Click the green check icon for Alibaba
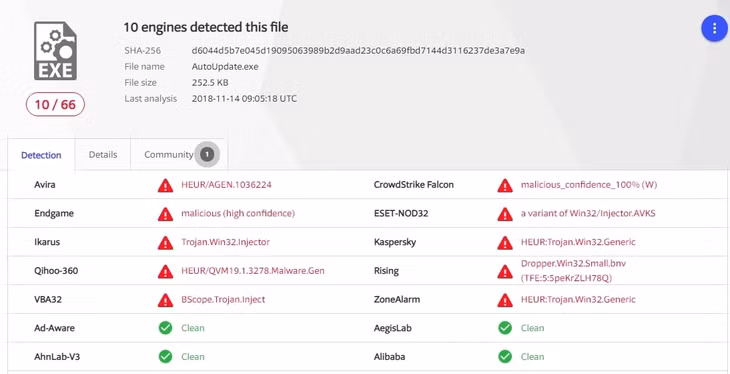 pyautogui.click(x=505, y=357)
